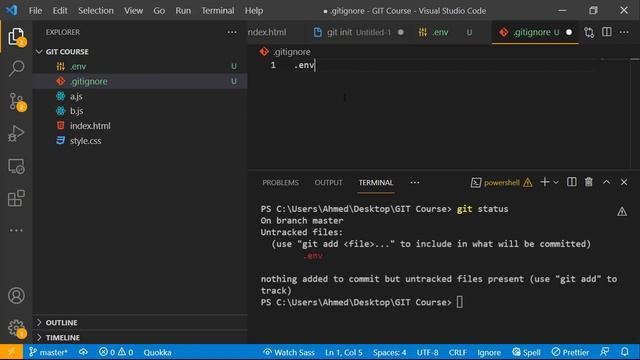Open the Go menu
640x360 pixels.
click(159, 11)
